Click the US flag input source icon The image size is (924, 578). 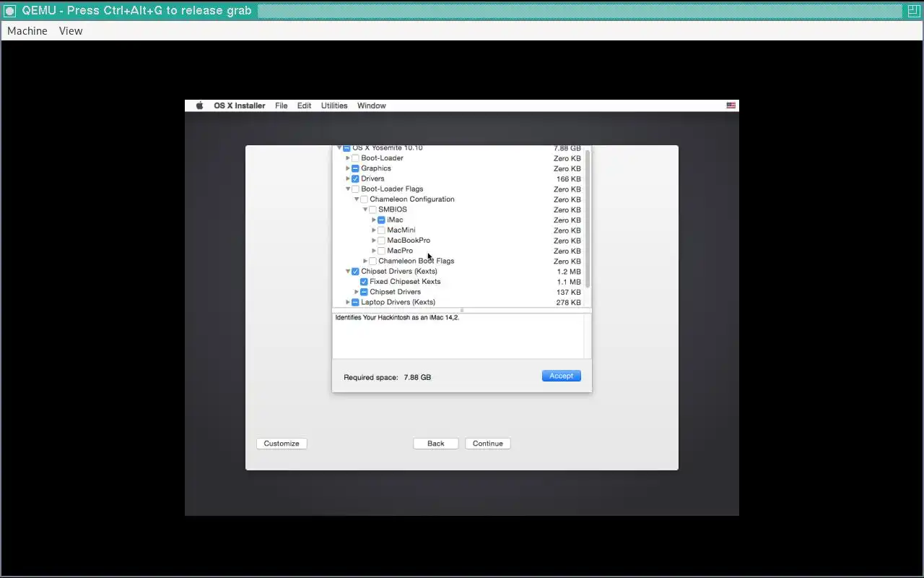pos(731,105)
